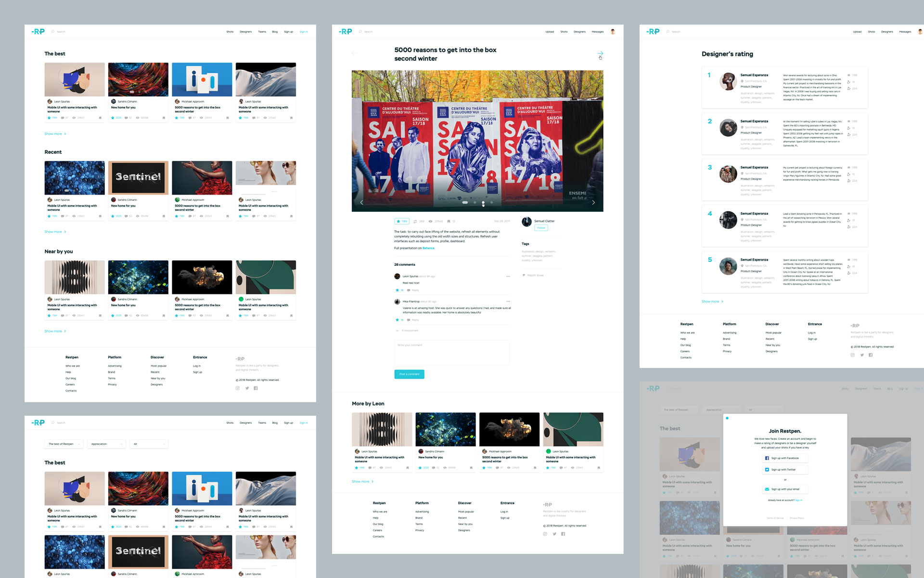Image resolution: width=924 pixels, height=578 pixels.
Task: Open the Appreciation filter dropdown
Action: (106, 444)
